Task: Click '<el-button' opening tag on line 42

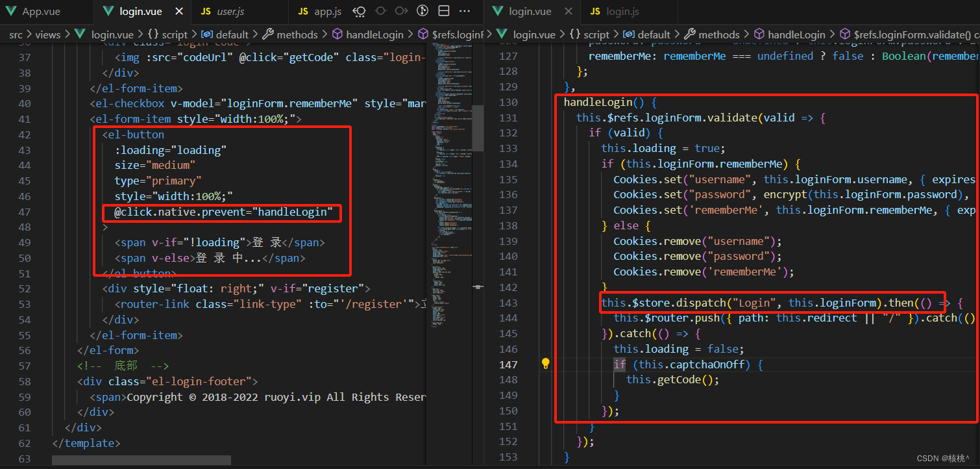Action: coord(133,134)
